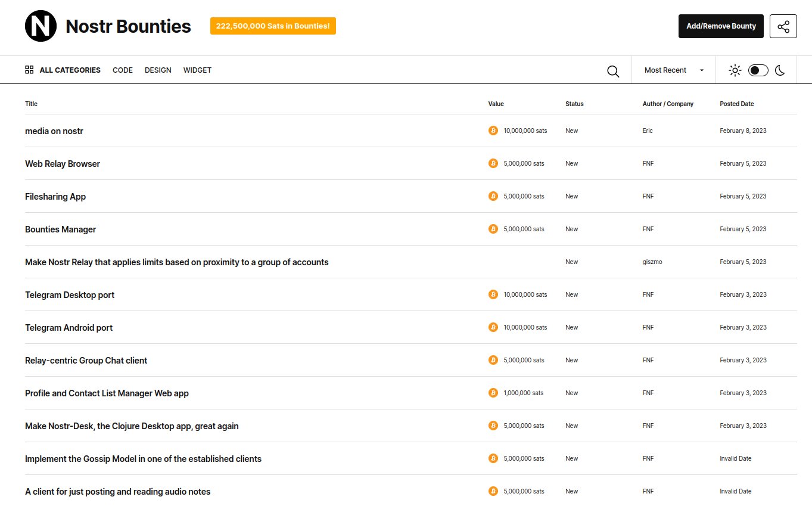Open the 'media on nostr' bounty
This screenshot has height=506, width=812.
click(x=54, y=131)
